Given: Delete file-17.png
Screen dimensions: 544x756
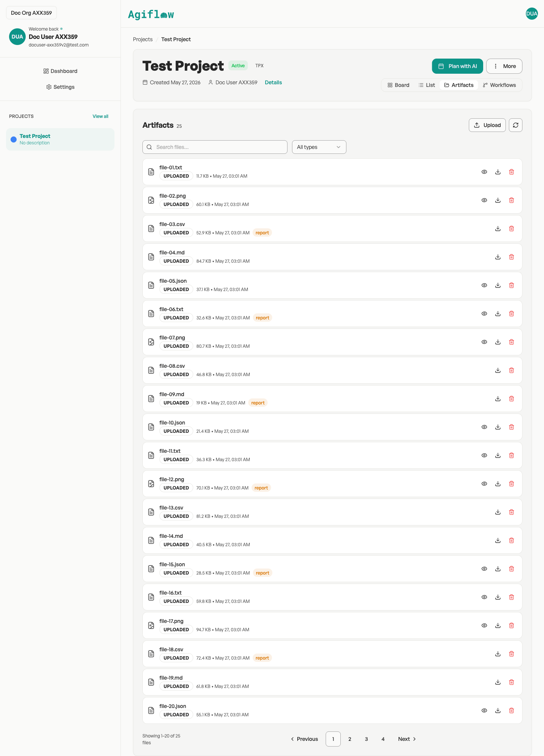Looking at the screenshot, I should 512,626.
